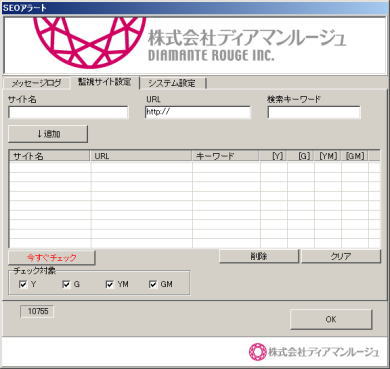Screen dimensions: 390x369
Task: Click the small diamond logo in footer
Action: (x=258, y=352)
